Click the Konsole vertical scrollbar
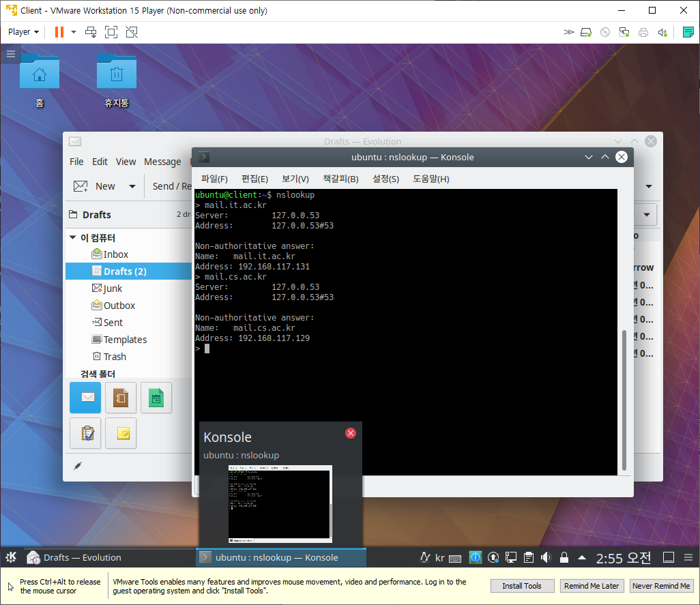 point(624,400)
